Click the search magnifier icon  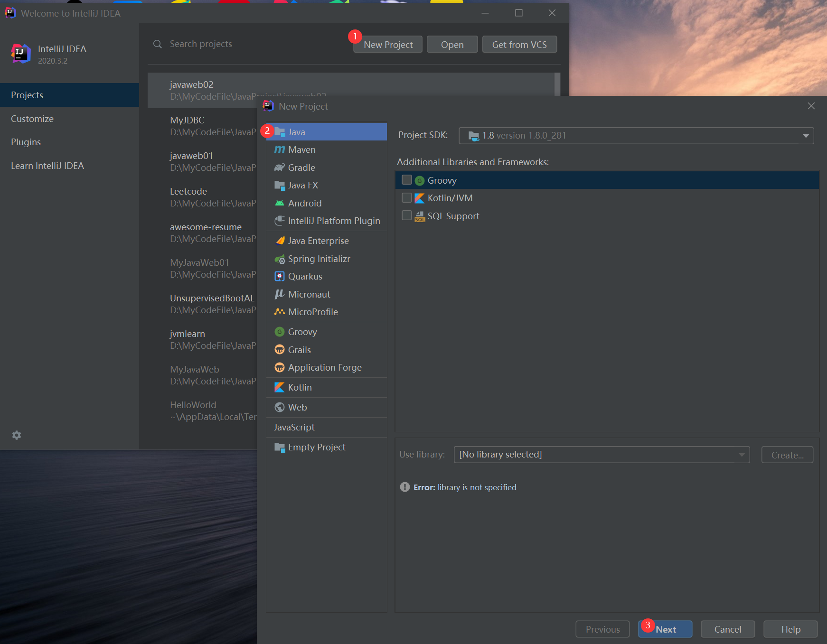[x=158, y=44]
